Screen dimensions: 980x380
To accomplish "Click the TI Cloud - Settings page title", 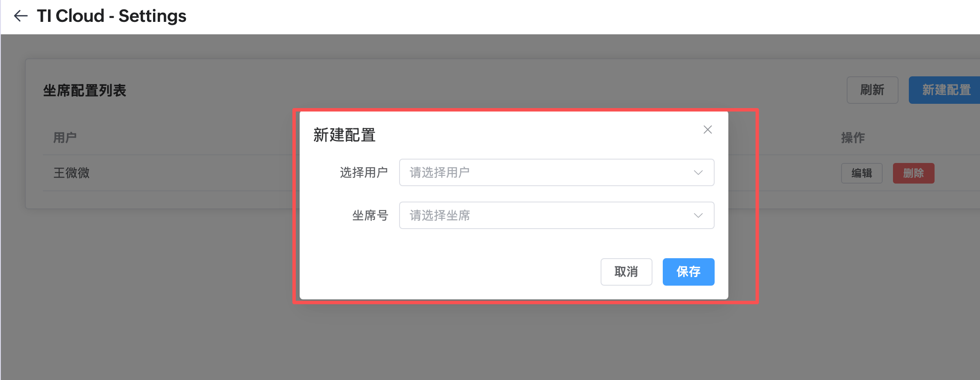I will tap(111, 16).
